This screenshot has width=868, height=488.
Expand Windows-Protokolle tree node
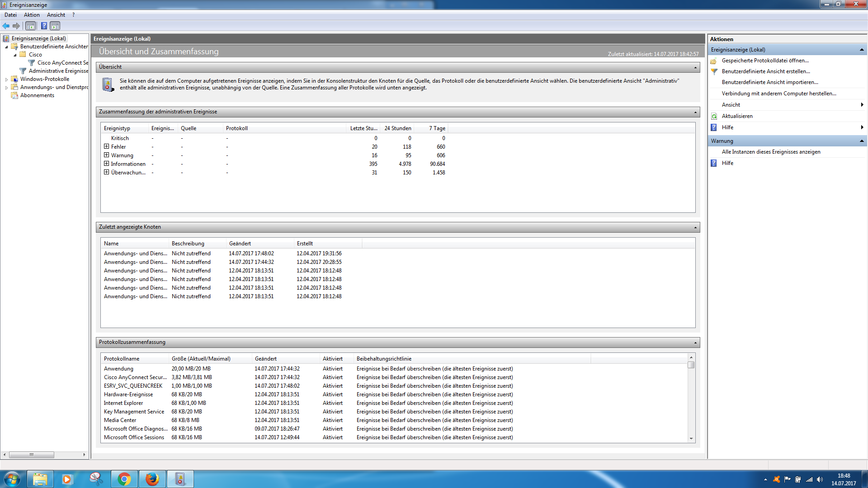[x=6, y=80]
